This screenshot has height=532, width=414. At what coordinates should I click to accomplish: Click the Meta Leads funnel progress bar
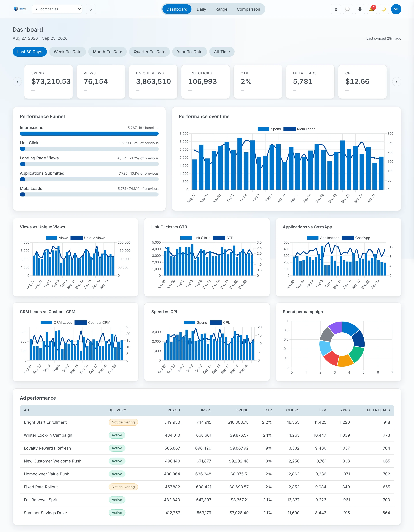[x=89, y=194]
